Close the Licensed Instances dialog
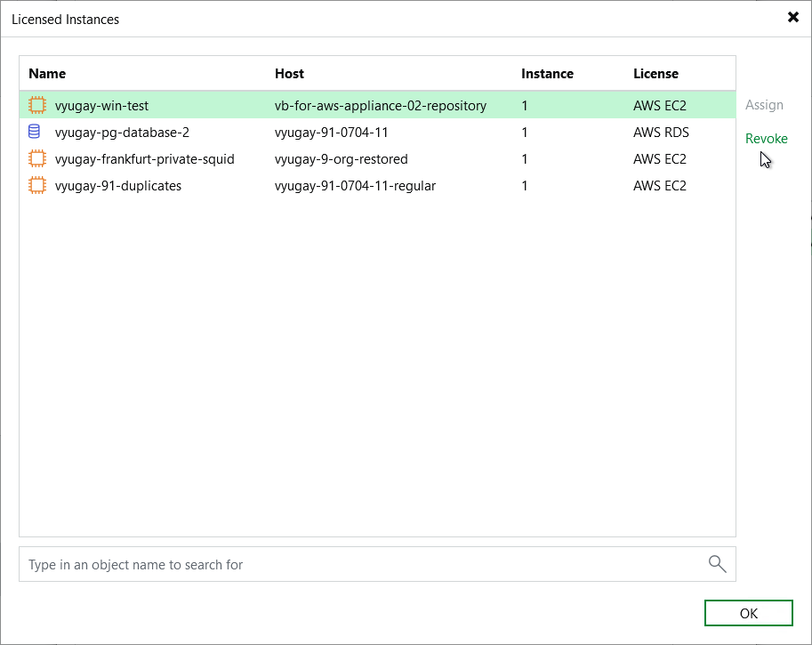812x645 pixels. tap(793, 17)
